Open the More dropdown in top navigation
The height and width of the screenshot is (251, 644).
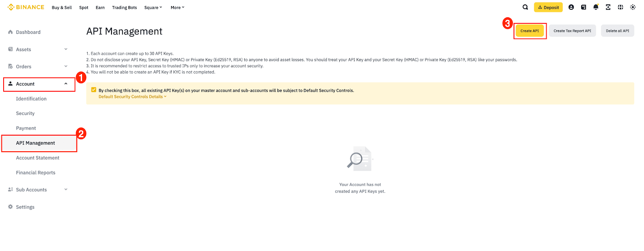177,8
